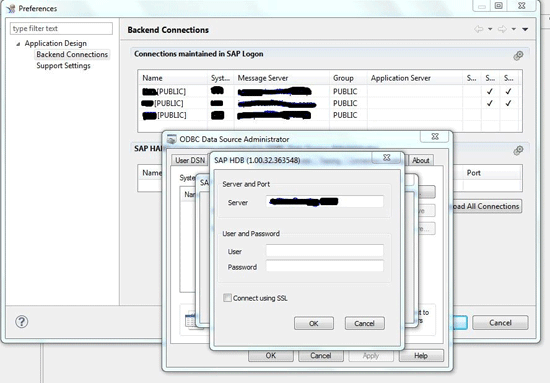The height and width of the screenshot is (383, 550).
Task: Click Cancel in the SAP HDB dialog
Action: pos(364,323)
